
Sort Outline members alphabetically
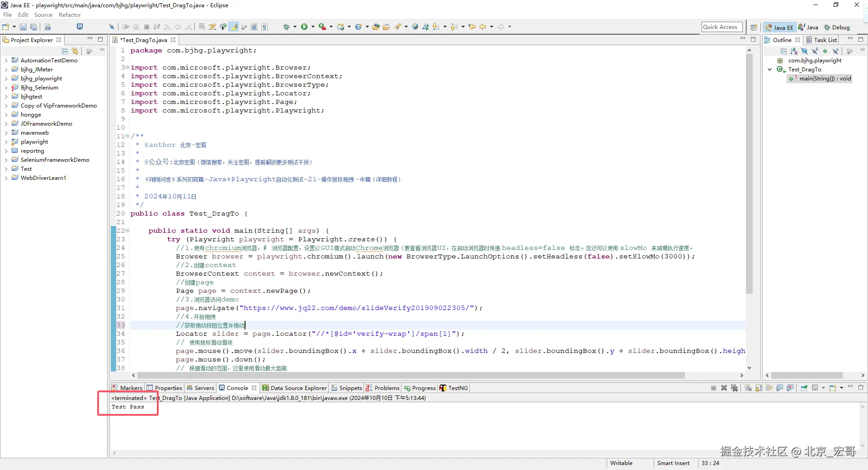[x=794, y=51]
